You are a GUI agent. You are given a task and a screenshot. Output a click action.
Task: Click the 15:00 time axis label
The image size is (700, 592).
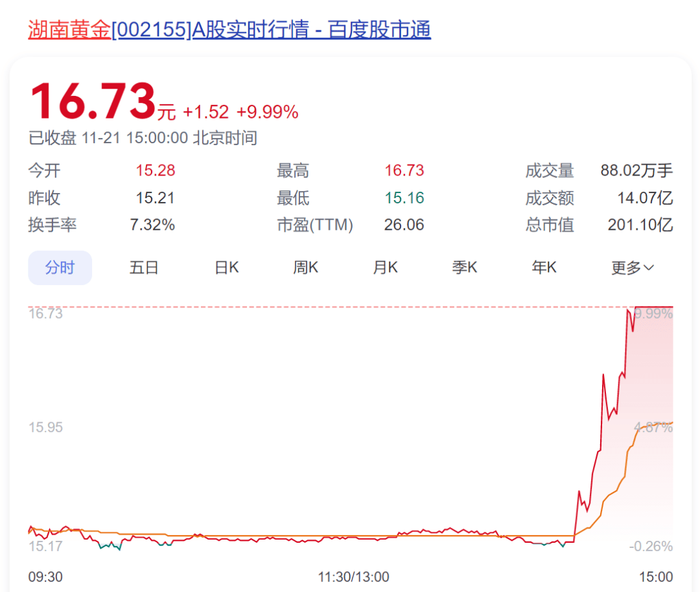656,577
